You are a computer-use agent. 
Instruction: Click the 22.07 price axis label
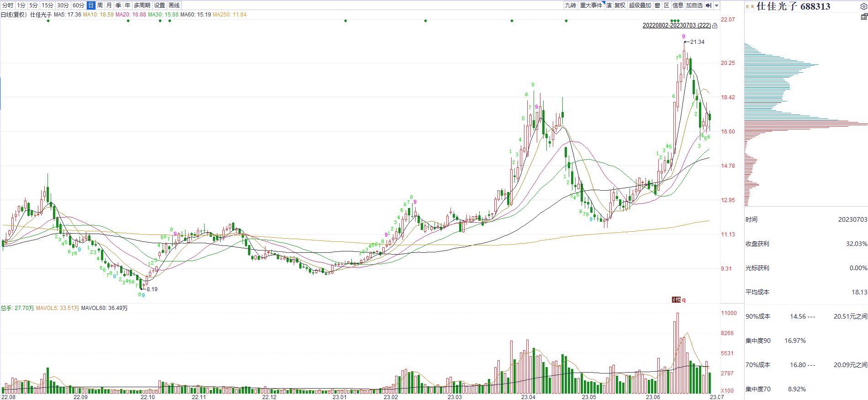[728, 20]
